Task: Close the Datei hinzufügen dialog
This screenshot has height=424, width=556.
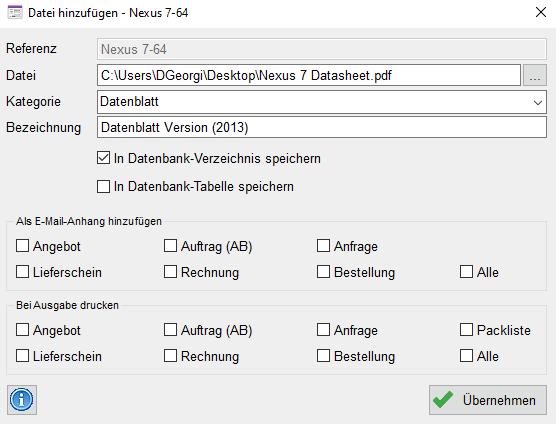Action: (x=541, y=13)
